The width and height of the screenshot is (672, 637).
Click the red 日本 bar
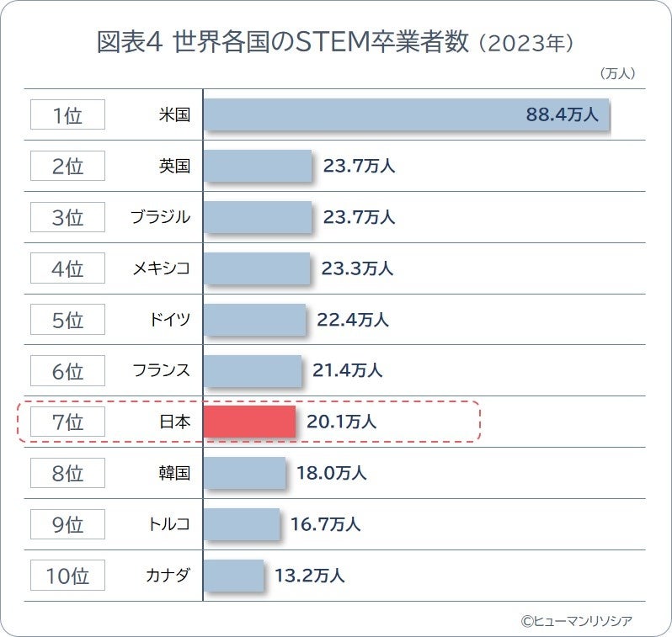[x=249, y=422]
